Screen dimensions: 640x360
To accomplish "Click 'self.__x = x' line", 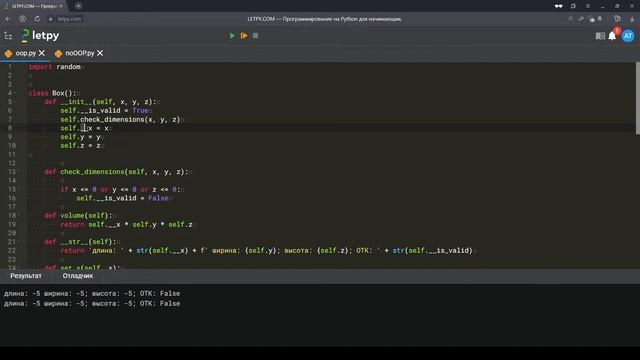I will coord(84,128).
